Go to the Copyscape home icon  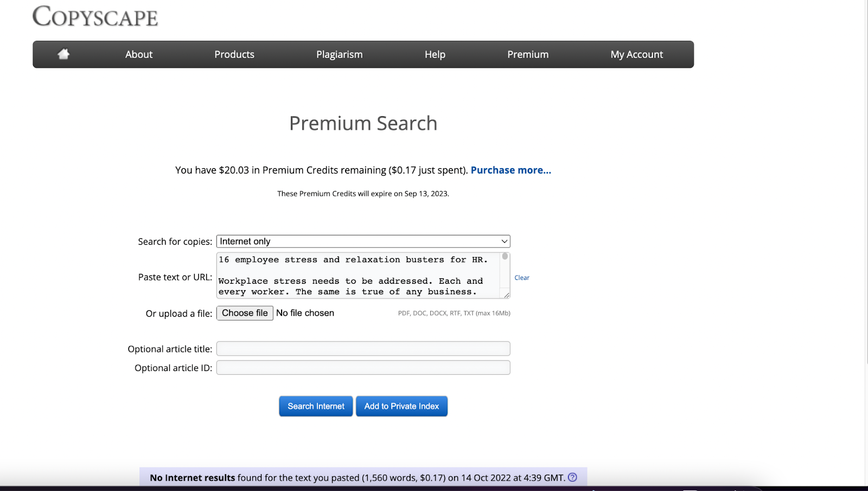click(x=63, y=54)
